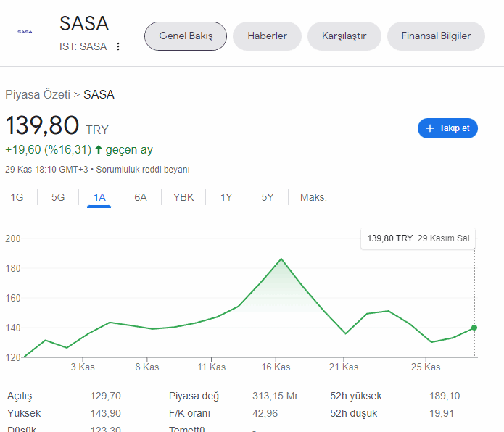Open the three-dot menu beside IST: SASA

click(118, 46)
